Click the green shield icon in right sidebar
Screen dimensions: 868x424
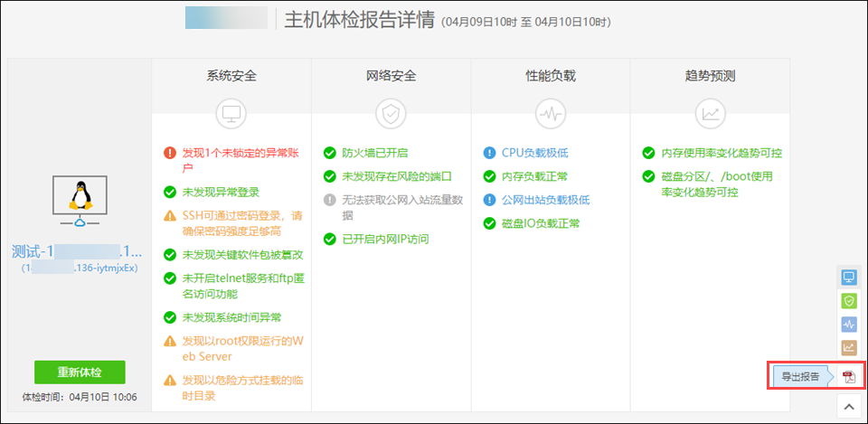point(848,300)
